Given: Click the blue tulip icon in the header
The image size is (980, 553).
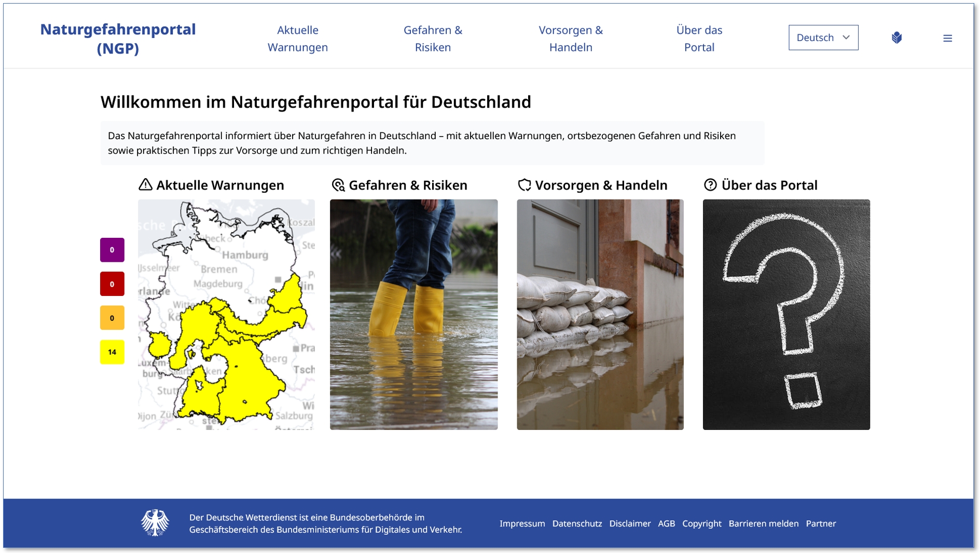Looking at the screenshot, I should [x=896, y=38].
